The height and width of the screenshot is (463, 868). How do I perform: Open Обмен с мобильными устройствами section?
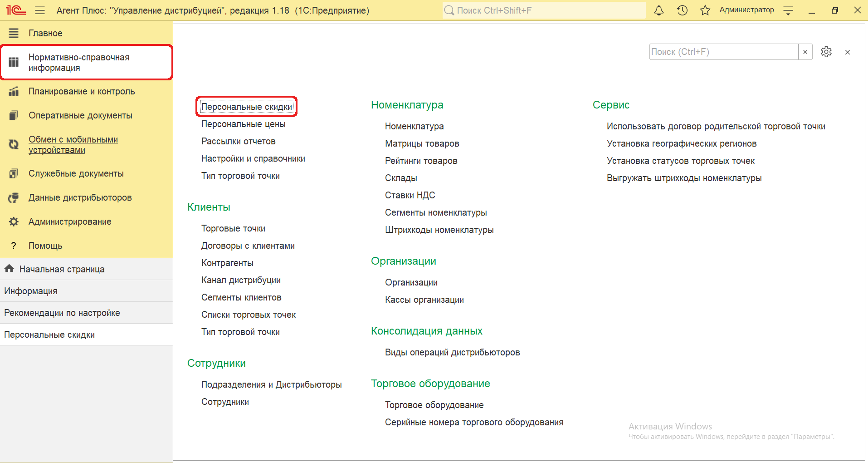(x=73, y=145)
